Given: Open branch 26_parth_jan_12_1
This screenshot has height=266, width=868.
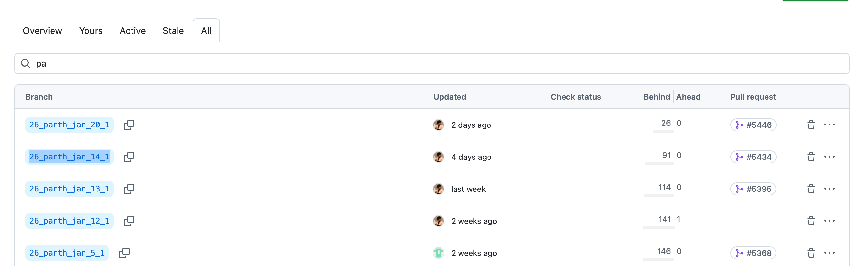Looking at the screenshot, I should tap(70, 221).
